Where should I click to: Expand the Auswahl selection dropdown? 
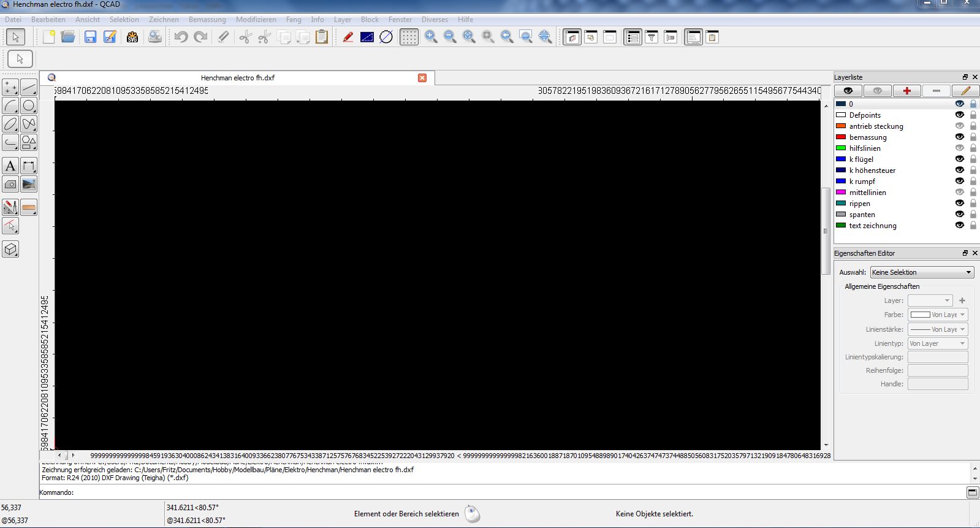pos(922,272)
